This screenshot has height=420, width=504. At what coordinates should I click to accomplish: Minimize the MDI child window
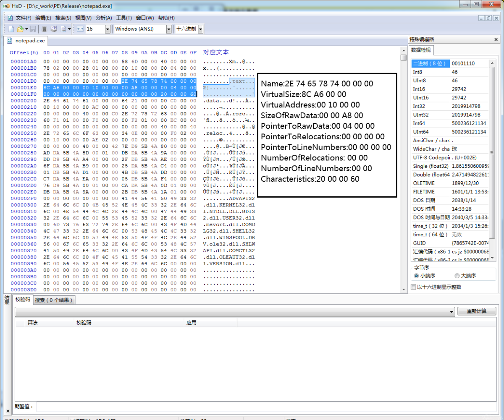click(482, 18)
